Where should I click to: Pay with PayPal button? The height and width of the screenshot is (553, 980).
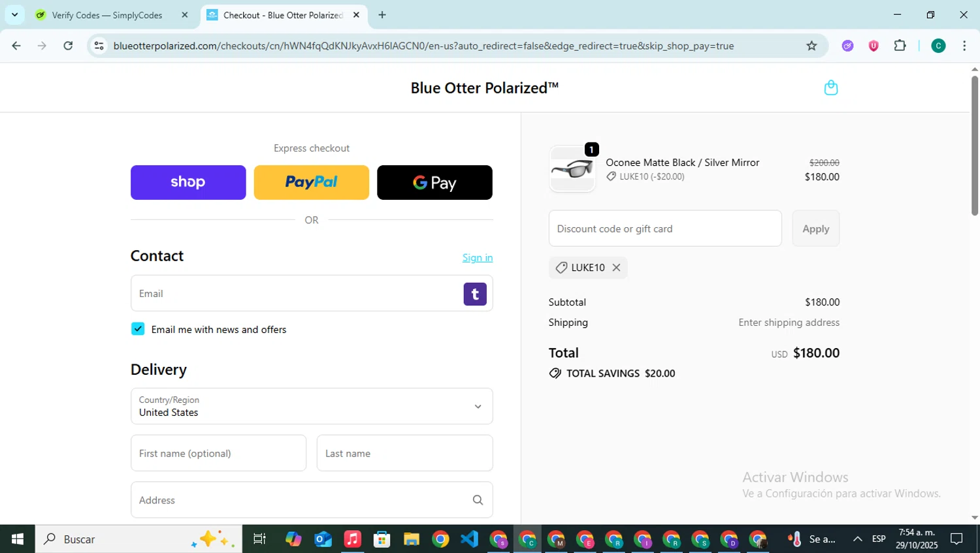coord(311,182)
